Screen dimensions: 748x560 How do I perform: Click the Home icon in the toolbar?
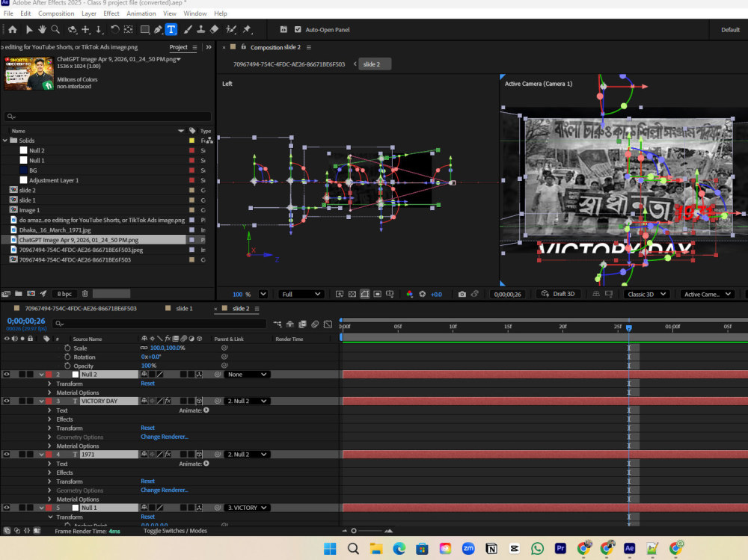point(13,30)
